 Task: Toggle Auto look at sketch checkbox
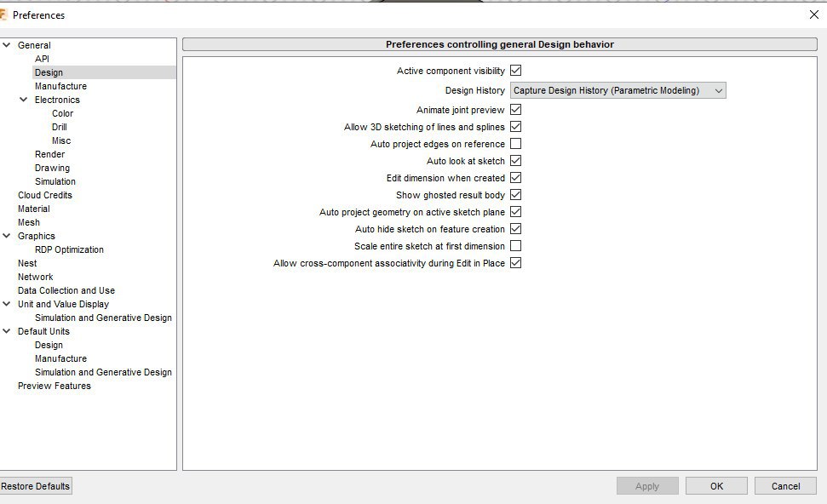point(516,160)
